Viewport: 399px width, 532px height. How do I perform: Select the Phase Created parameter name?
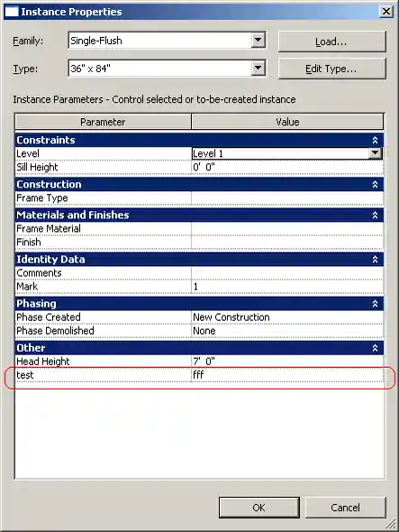[x=49, y=317]
